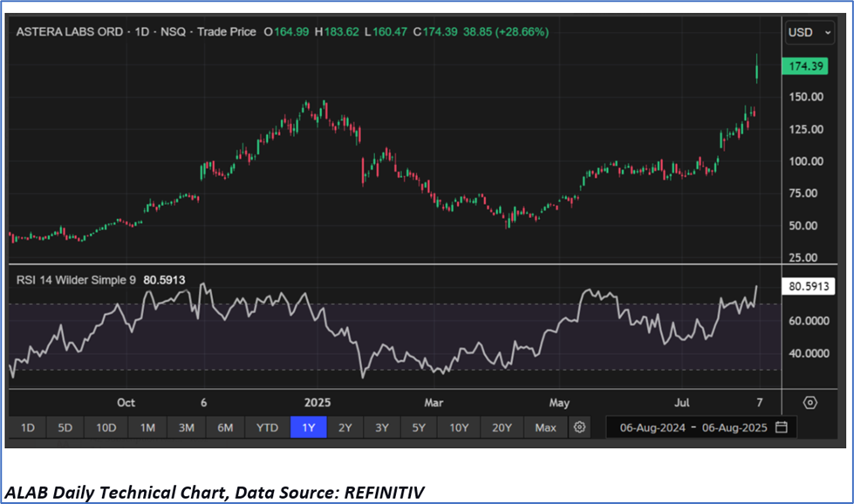Image resolution: width=854 pixels, height=504 pixels.
Task: Click the axis settings icon below price scale
Action: point(810,402)
